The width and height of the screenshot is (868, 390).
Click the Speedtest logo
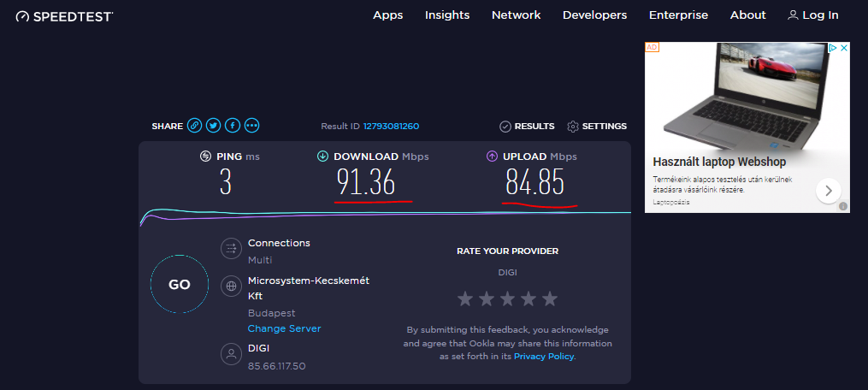pyautogui.click(x=64, y=16)
